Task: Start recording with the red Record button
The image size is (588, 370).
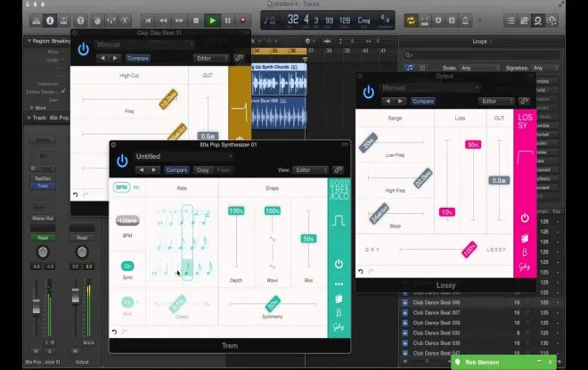Action: [x=243, y=21]
